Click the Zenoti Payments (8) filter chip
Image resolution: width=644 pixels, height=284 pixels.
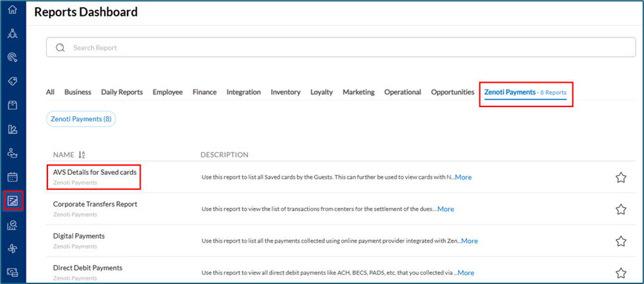81,119
